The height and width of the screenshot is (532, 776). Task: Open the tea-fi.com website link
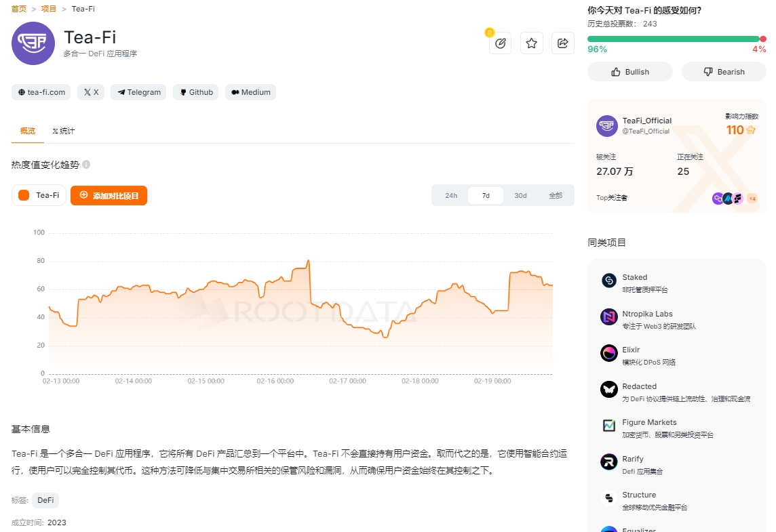[x=41, y=92]
